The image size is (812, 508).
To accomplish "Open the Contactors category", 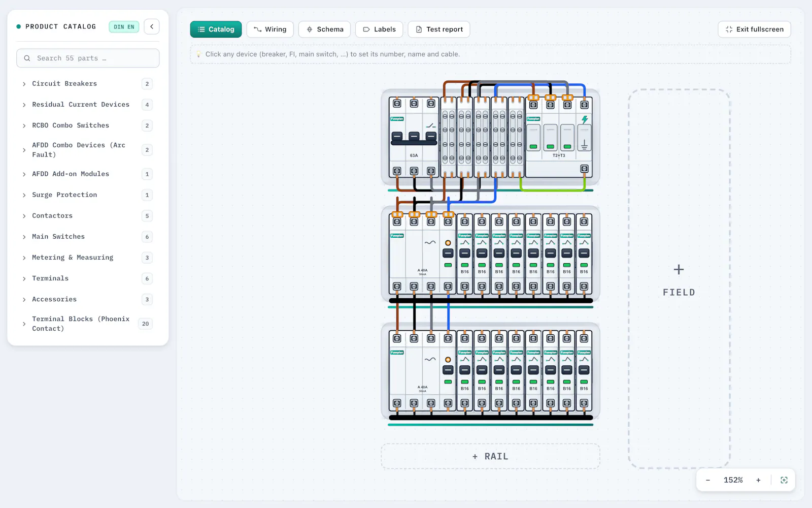I will pyautogui.click(x=88, y=216).
